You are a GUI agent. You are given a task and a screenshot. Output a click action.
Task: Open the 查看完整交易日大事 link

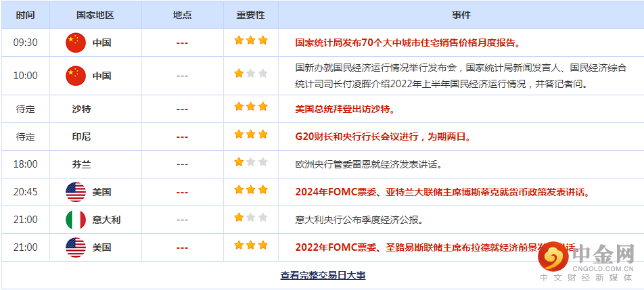323,275
